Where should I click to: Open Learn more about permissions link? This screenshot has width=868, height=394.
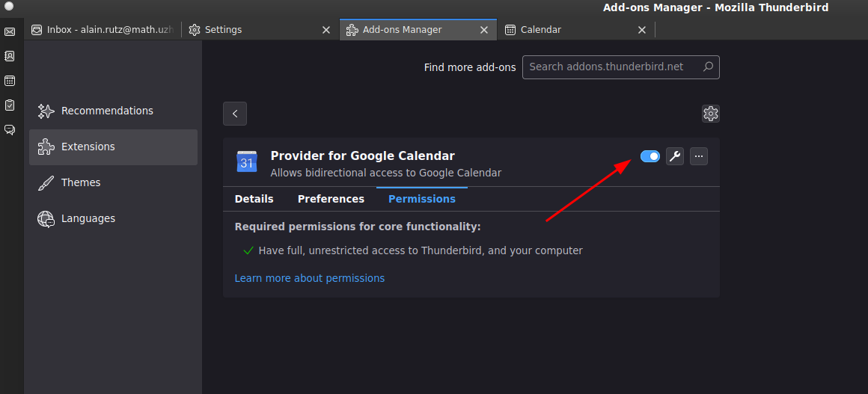click(310, 278)
